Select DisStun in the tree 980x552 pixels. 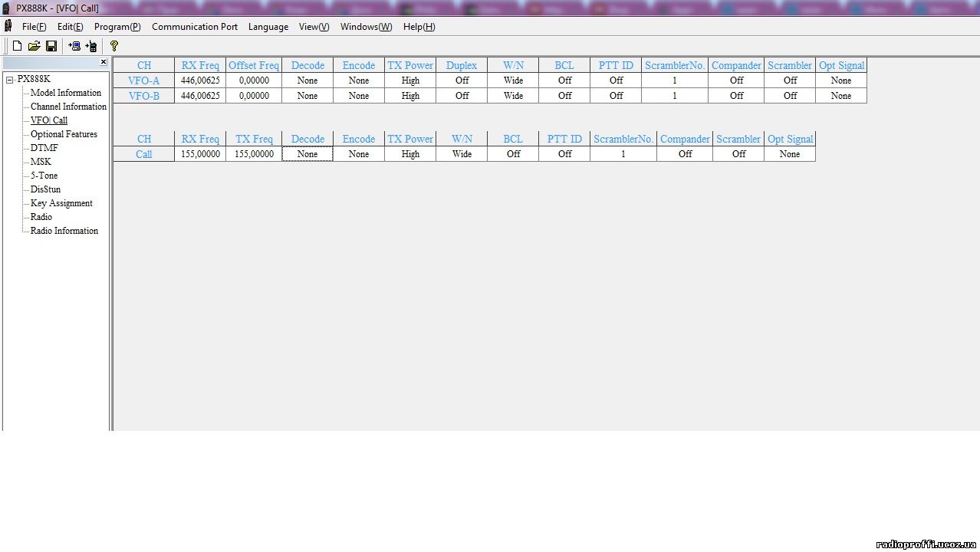(45, 189)
